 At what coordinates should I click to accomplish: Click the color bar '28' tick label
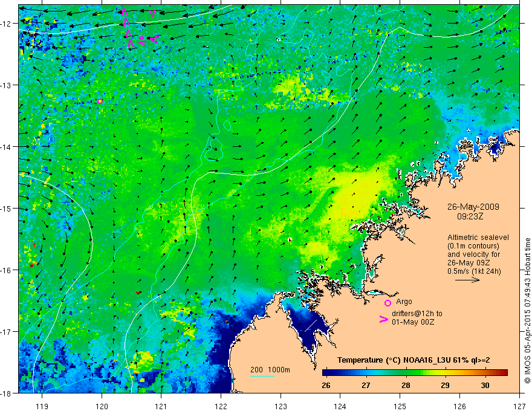point(406,385)
